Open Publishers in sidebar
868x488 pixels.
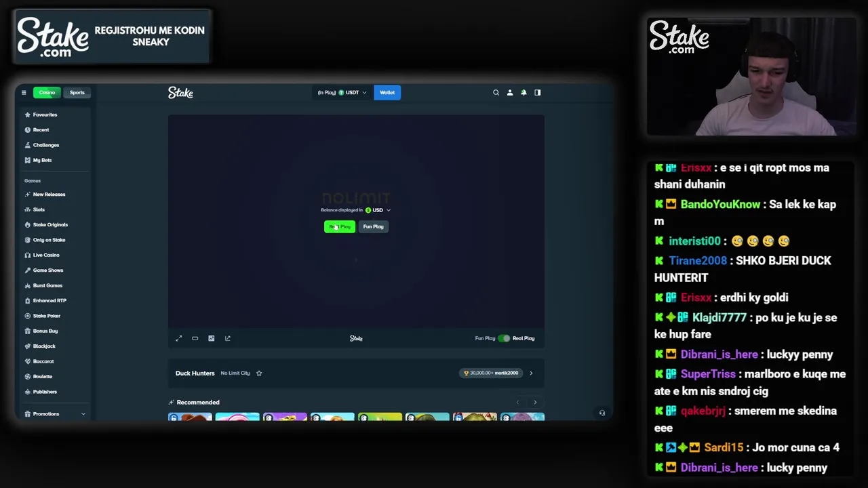click(45, 392)
